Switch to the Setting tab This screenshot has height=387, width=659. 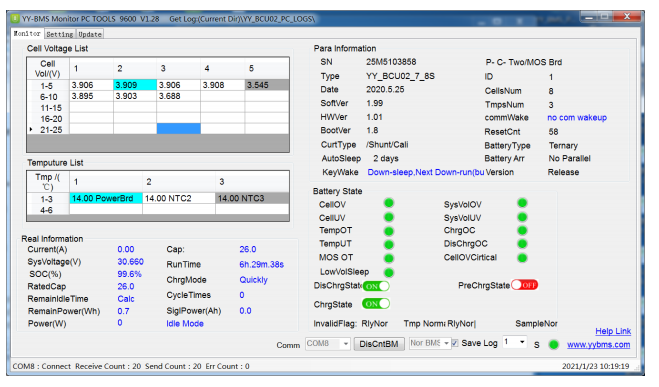[60, 34]
